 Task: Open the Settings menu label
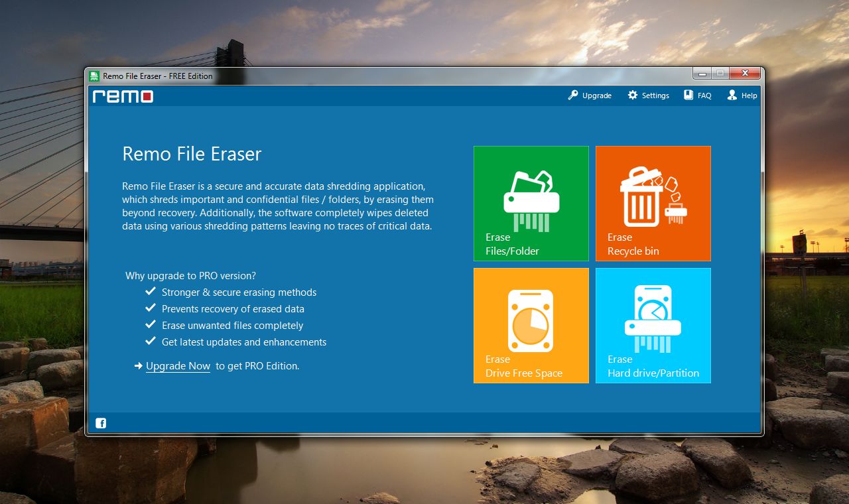click(655, 95)
